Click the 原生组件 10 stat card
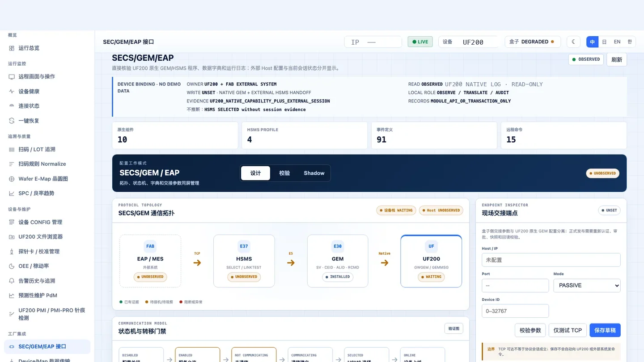 (175, 135)
